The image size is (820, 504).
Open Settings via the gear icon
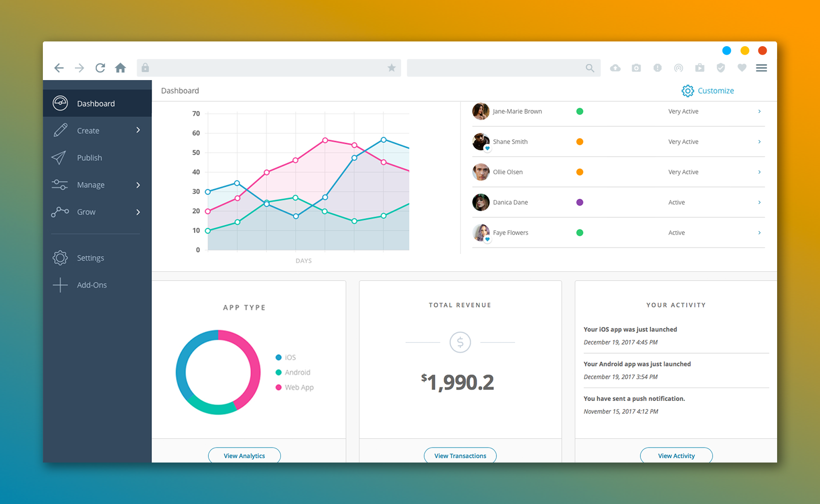(x=60, y=258)
